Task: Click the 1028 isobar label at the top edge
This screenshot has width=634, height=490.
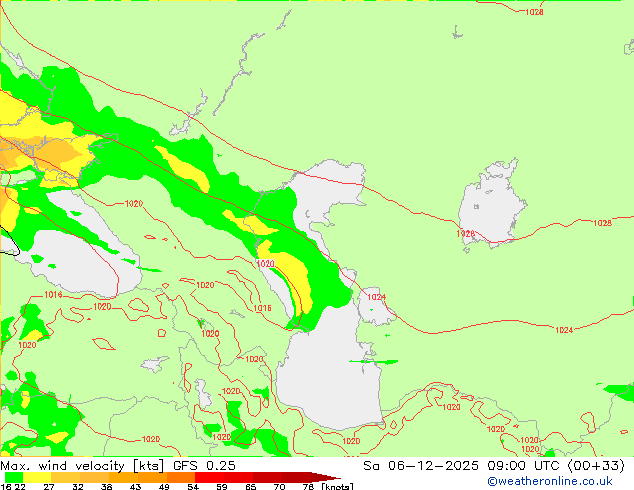Action: (x=534, y=12)
